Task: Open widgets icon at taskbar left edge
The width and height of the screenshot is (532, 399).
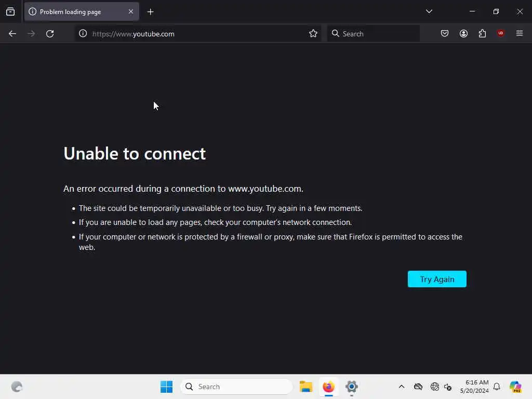Action: pyautogui.click(x=17, y=387)
